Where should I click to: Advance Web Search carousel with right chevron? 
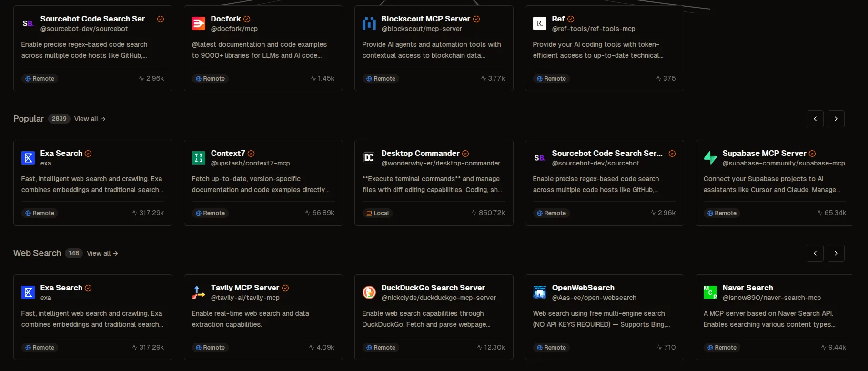[x=836, y=253]
